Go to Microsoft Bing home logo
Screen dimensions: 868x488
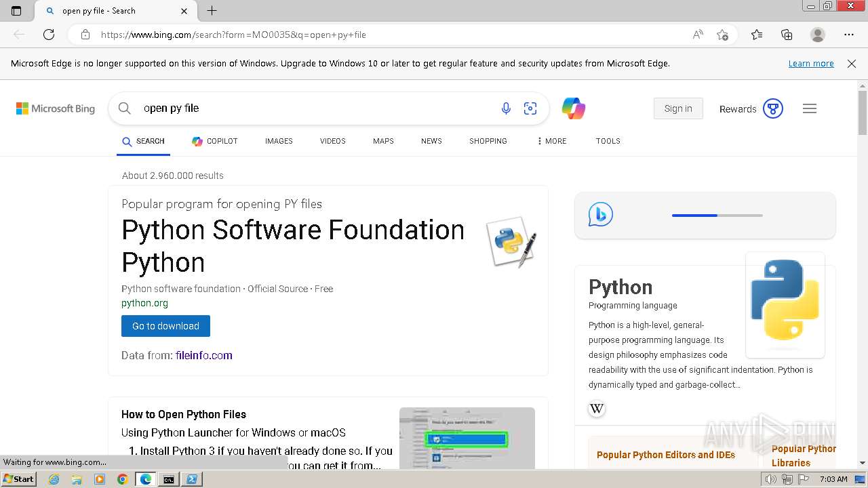click(56, 108)
